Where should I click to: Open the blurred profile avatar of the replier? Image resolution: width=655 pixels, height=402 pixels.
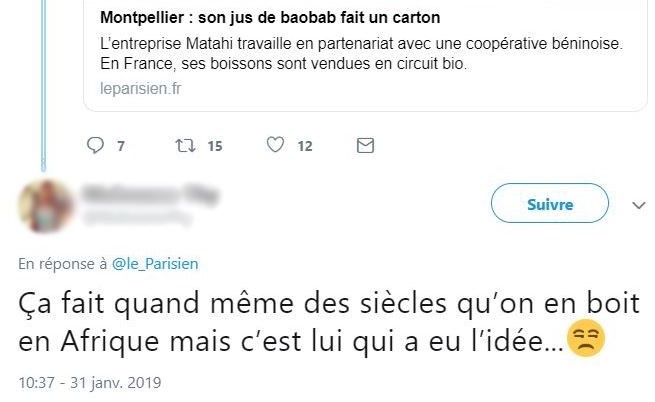coord(47,204)
